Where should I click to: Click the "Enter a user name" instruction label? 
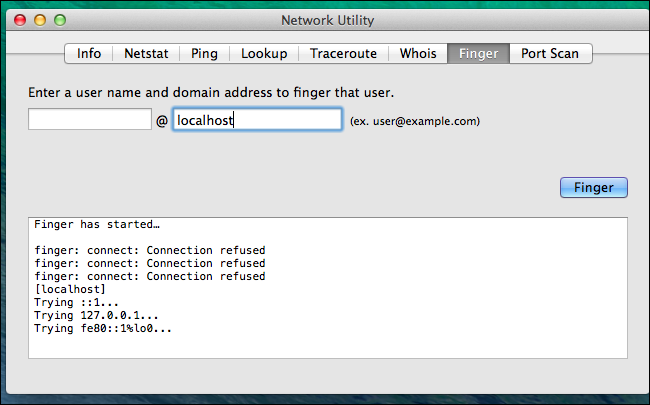[211, 93]
